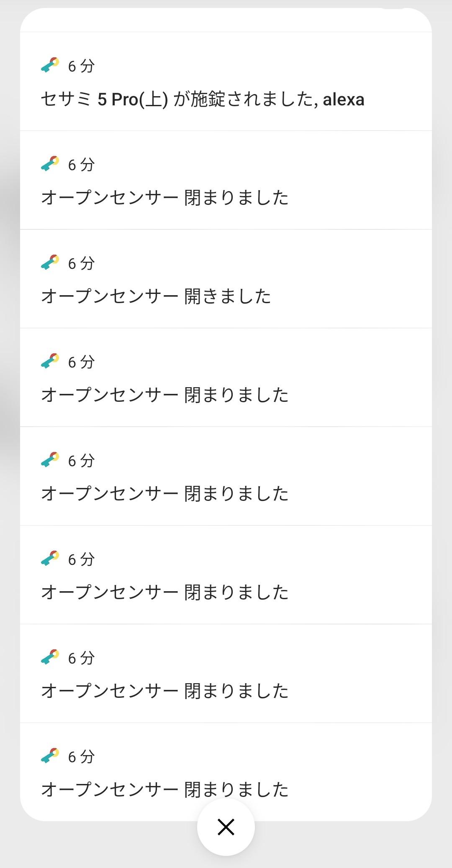This screenshot has height=868, width=452.
Task: Tap the key icon of the first 閉まりました entry
Action: pyautogui.click(x=50, y=164)
